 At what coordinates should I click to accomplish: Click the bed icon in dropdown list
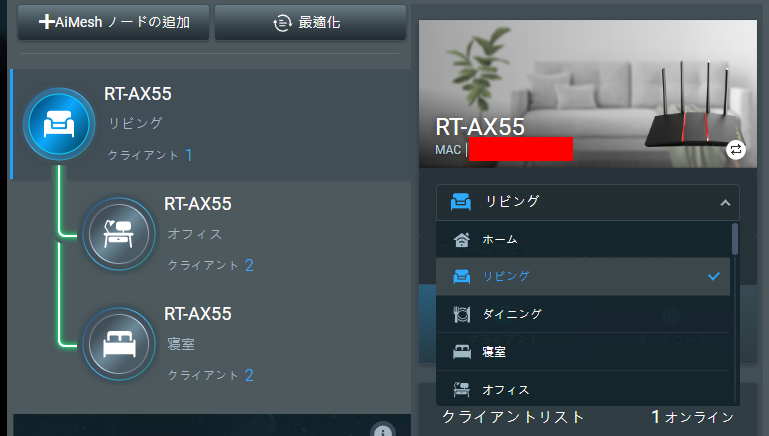coord(461,352)
